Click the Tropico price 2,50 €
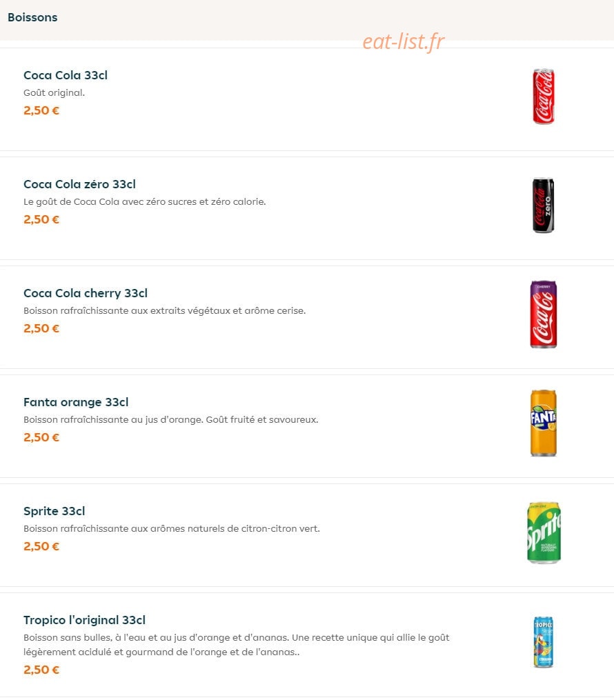Image resolution: width=614 pixels, height=700 pixels. click(41, 670)
